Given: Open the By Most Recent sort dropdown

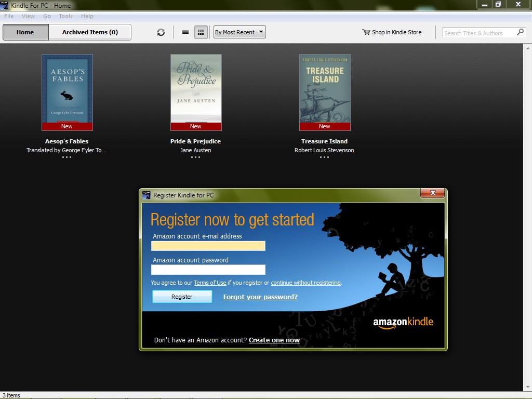Looking at the screenshot, I should [240, 32].
